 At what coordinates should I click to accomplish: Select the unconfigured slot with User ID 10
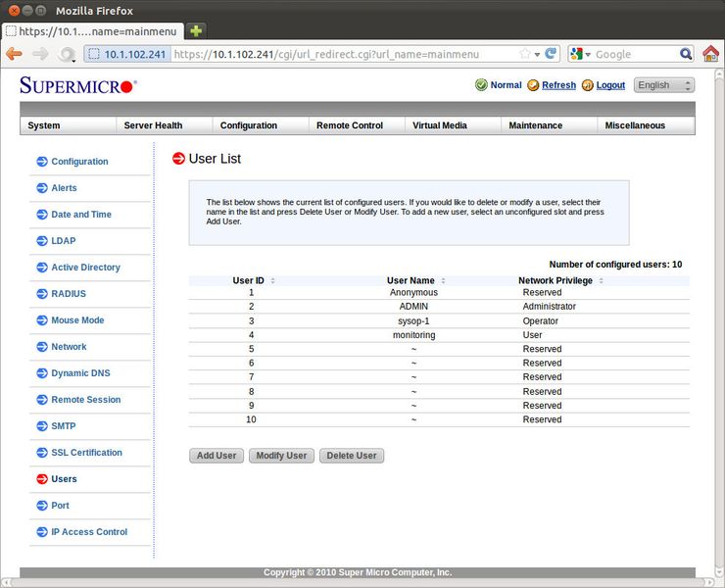point(439,419)
